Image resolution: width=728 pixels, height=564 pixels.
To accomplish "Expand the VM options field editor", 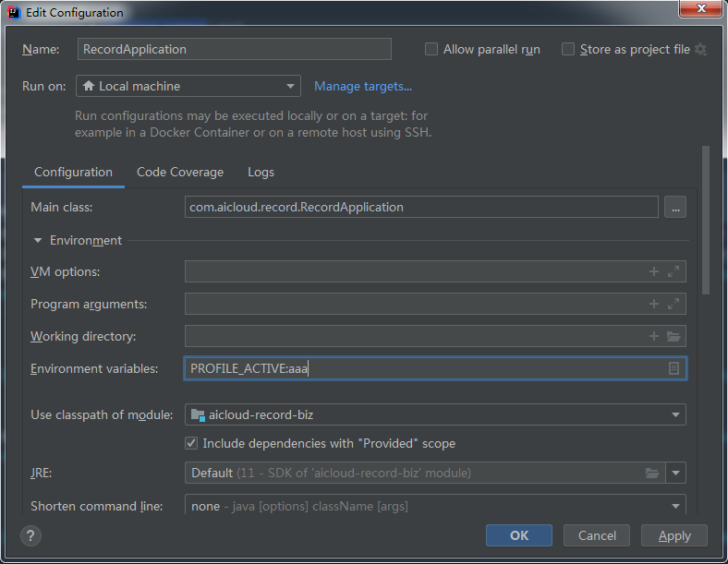I will 673,271.
